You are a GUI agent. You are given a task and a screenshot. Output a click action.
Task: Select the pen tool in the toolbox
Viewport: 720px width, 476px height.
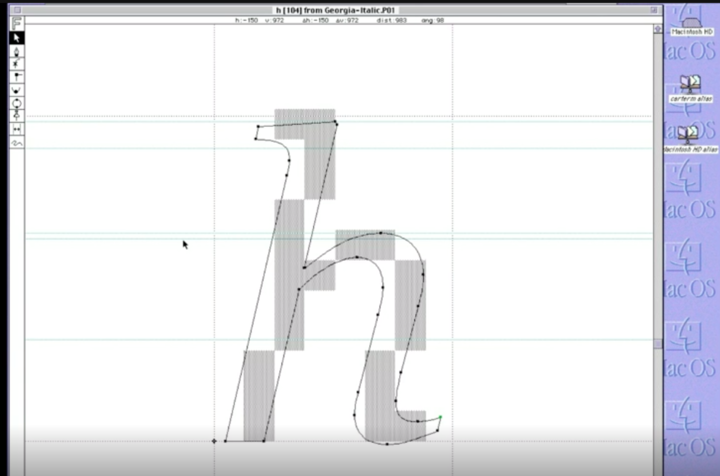click(x=17, y=51)
